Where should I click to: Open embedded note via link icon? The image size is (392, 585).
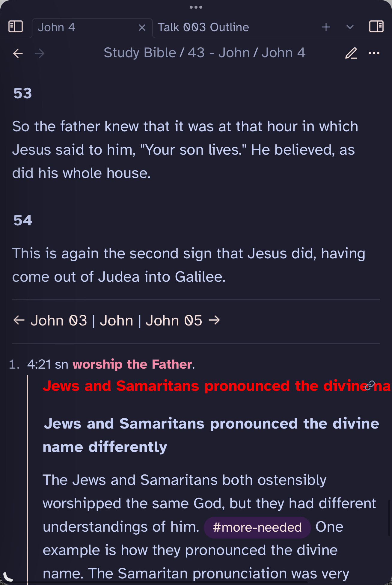370,385
